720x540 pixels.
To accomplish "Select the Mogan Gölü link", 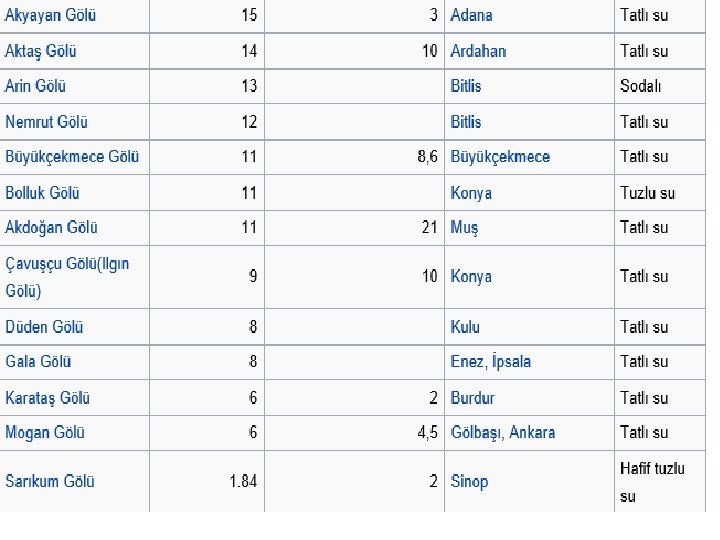I will click(x=45, y=433).
